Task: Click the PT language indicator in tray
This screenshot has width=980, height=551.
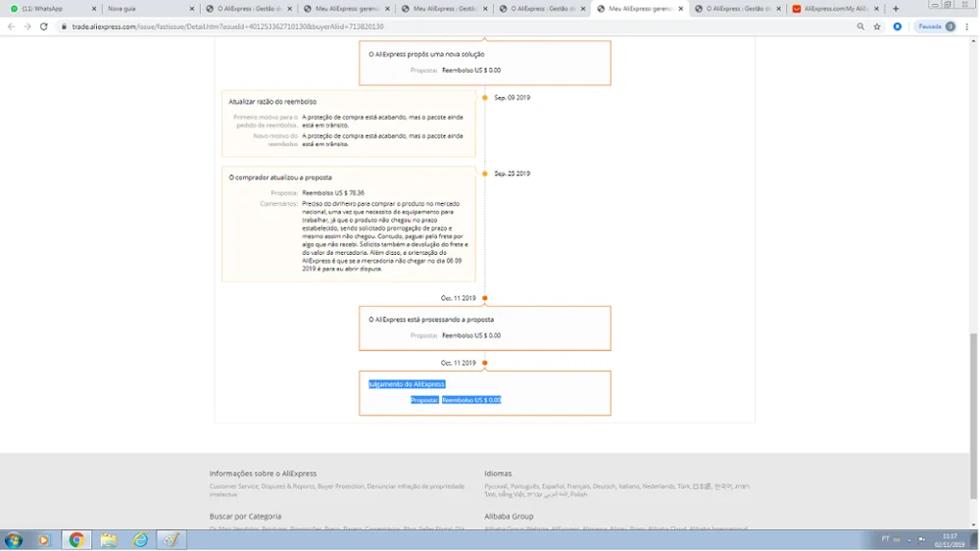Action: (x=885, y=539)
